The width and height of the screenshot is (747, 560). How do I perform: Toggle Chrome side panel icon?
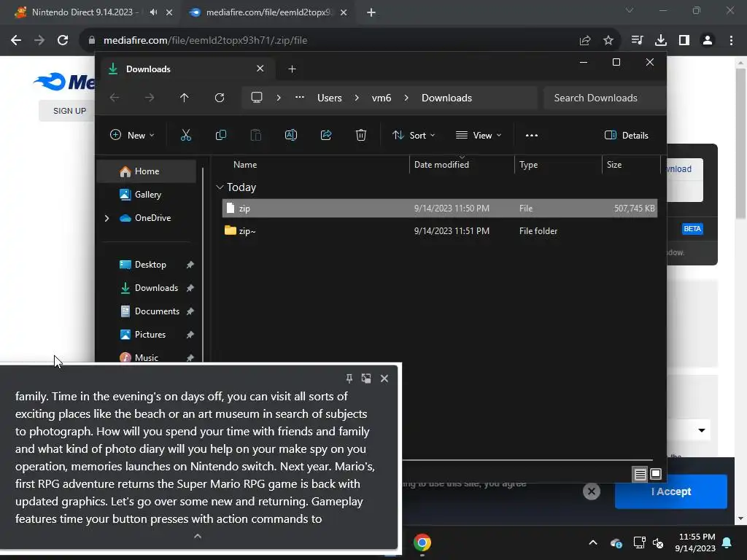(684, 40)
